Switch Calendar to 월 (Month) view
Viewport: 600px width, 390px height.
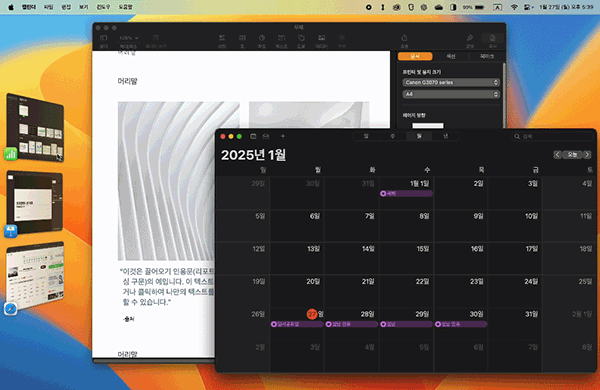pos(419,136)
